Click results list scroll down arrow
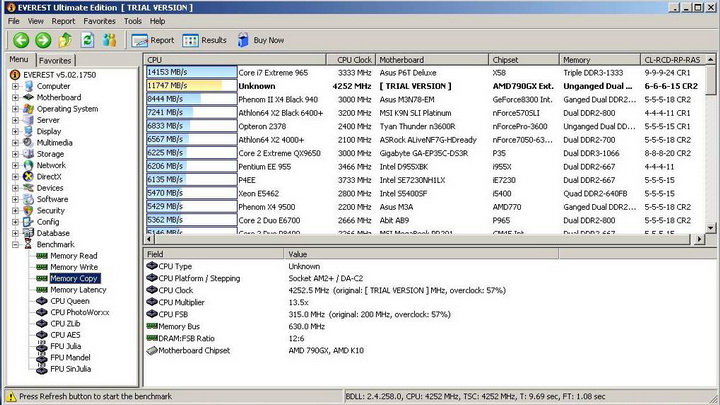Viewport: 720px width, 405px height. point(711,228)
